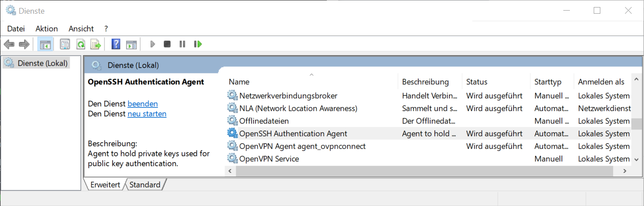This screenshot has height=206, width=644.
Task: Click the Start Service play icon
Action: (153, 44)
